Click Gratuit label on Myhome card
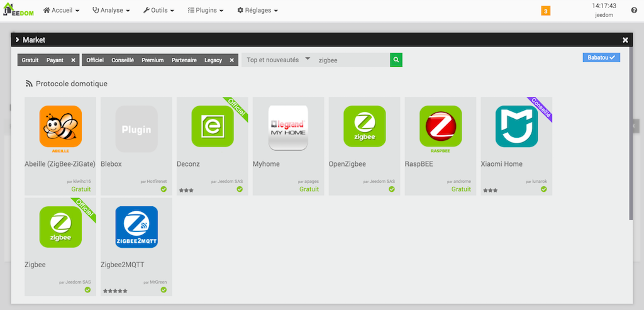The image size is (644, 310). [x=309, y=189]
